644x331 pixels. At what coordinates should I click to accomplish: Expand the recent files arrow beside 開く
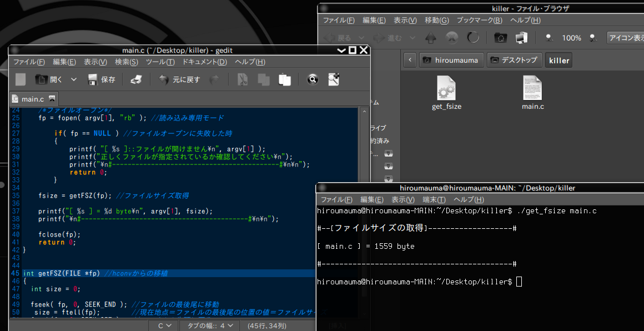coord(73,79)
